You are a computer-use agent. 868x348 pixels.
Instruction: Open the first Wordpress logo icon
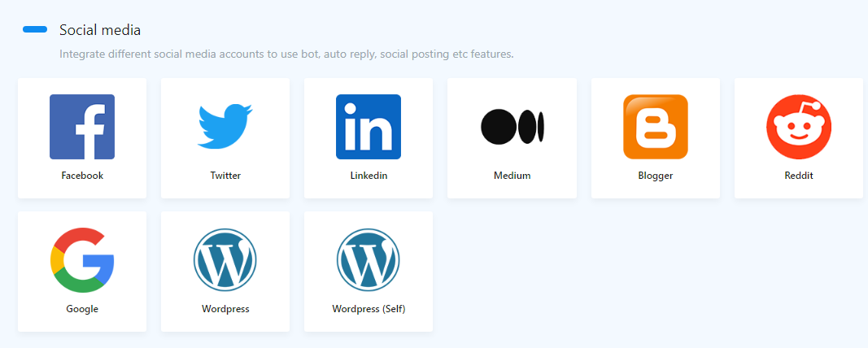pos(225,260)
